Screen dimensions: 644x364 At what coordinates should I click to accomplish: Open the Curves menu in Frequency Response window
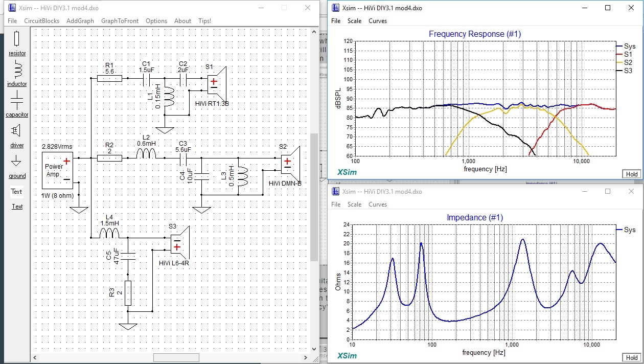click(x=378, y=21)
